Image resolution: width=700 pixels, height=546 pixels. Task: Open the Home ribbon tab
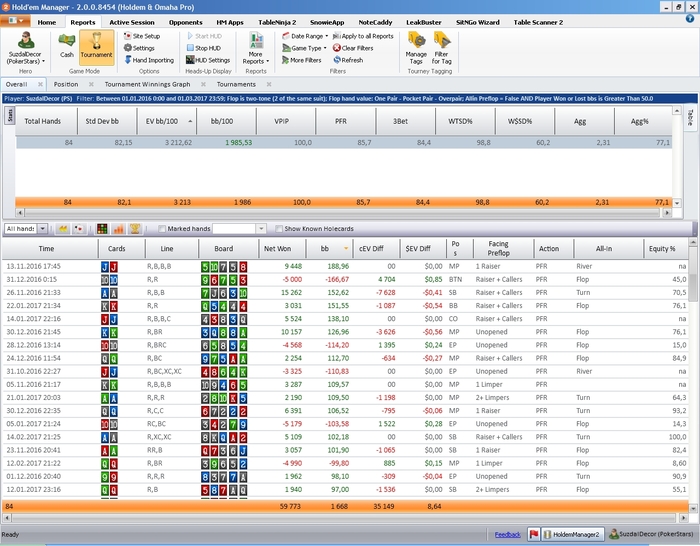point(47,22)
